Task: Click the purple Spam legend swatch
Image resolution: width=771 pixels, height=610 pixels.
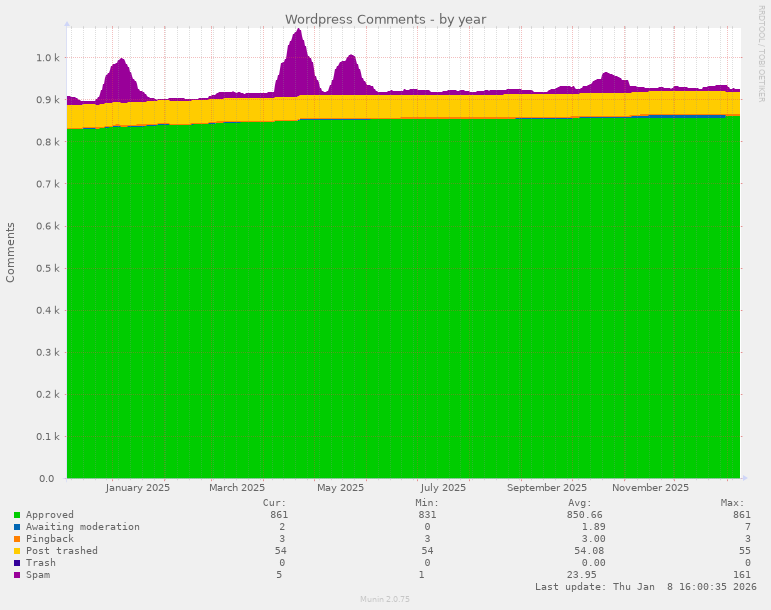Action: [x=17, y=575]
